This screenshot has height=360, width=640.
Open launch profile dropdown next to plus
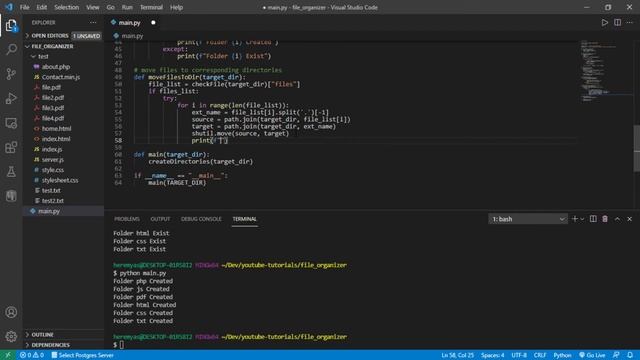[582, 219]
